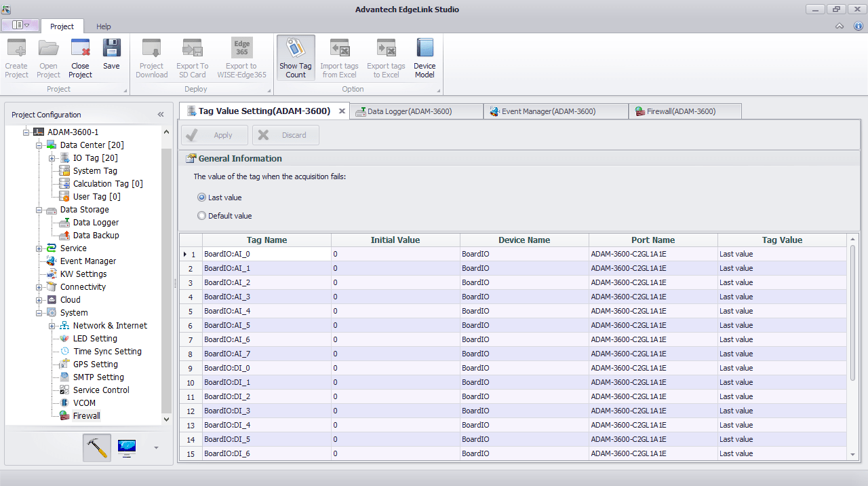The image size is (868, 486).
Task: Click the Device Name column header
Action: point(524,240)
